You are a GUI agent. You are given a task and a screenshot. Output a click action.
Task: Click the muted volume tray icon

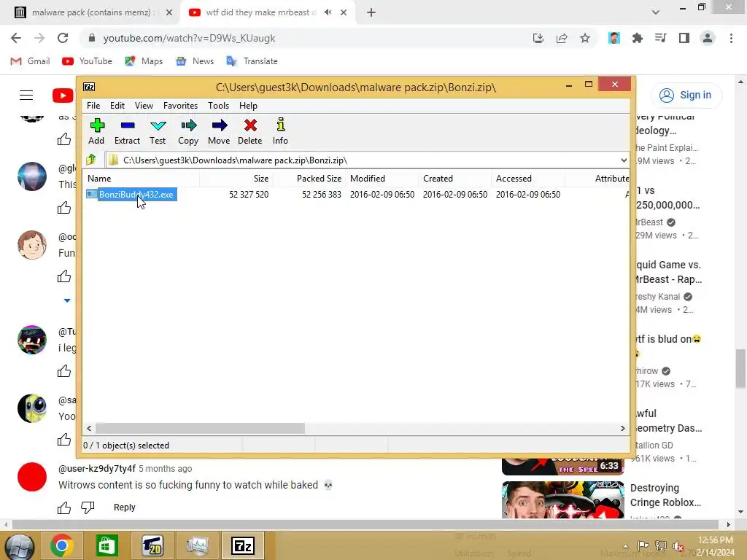(x=678, y=545)
